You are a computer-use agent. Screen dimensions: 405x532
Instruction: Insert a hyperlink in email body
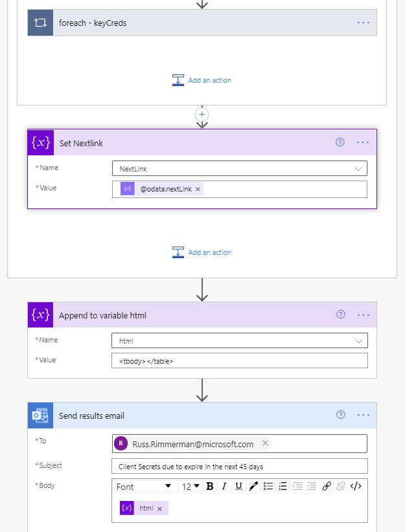pos(327,486)
